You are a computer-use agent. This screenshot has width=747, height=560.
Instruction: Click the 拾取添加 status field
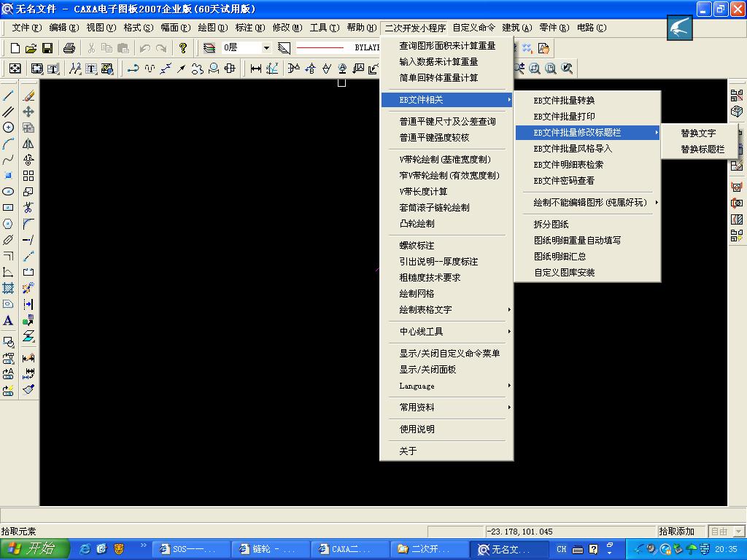(681, 531)
